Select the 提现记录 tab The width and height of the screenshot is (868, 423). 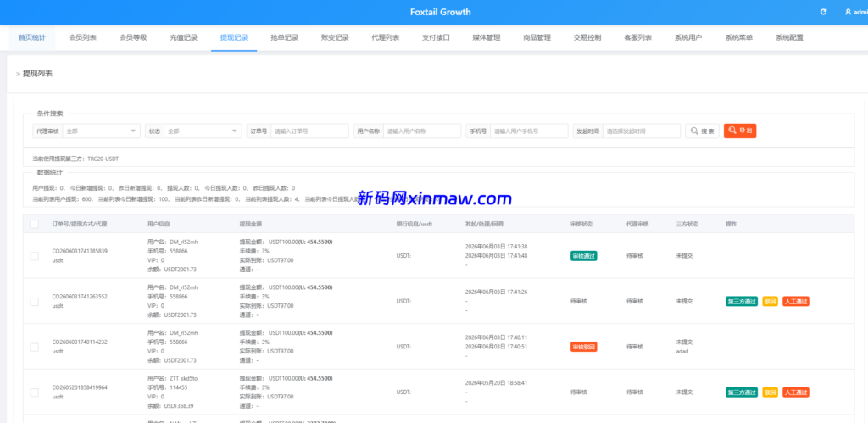coord(234,38)
